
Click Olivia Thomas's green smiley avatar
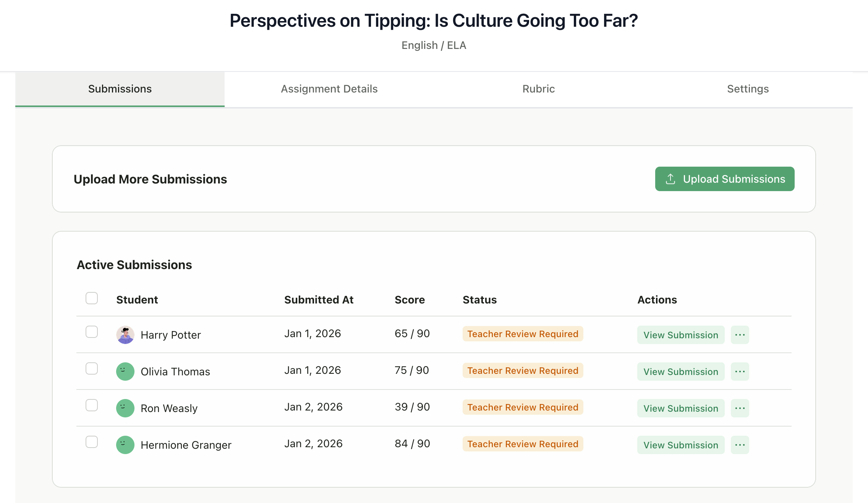click(x=125, y=372)
